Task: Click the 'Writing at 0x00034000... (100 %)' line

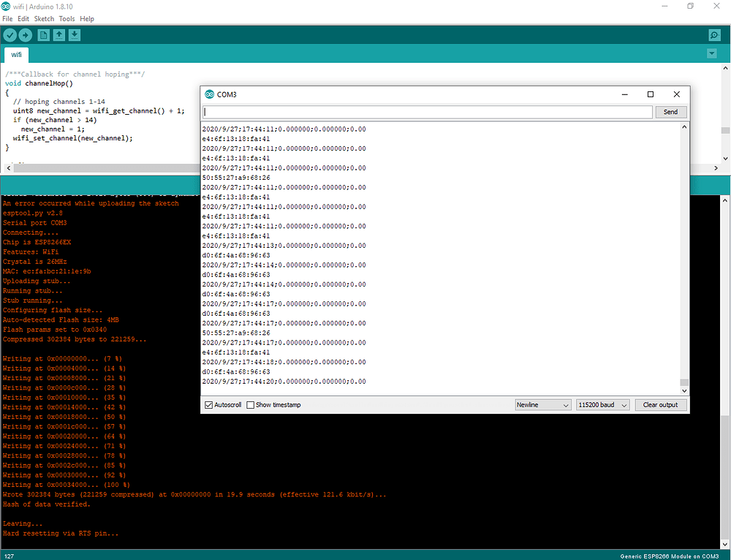Action: coord(67,485)
